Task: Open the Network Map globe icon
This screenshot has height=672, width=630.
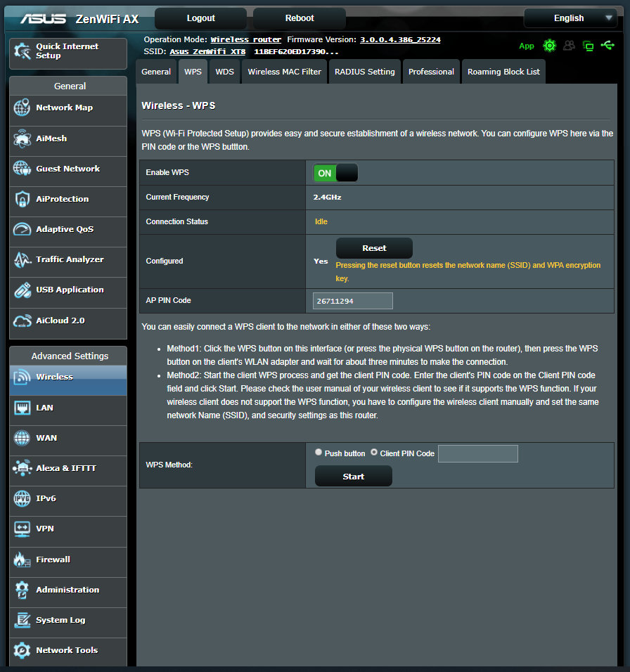Action: 22,108
